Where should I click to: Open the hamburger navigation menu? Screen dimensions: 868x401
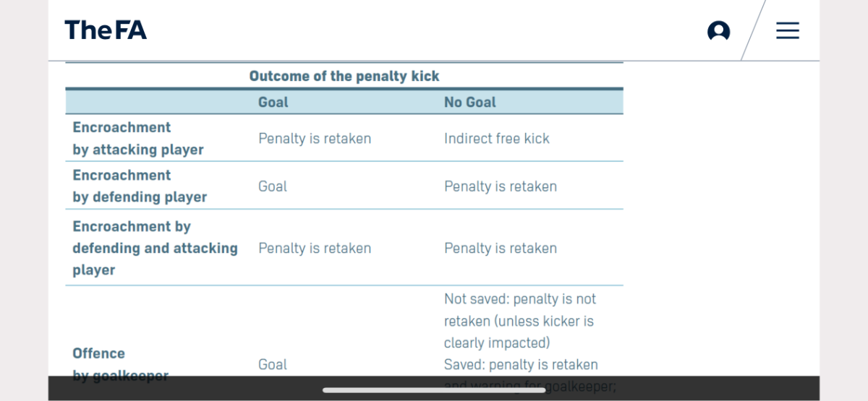788,30
